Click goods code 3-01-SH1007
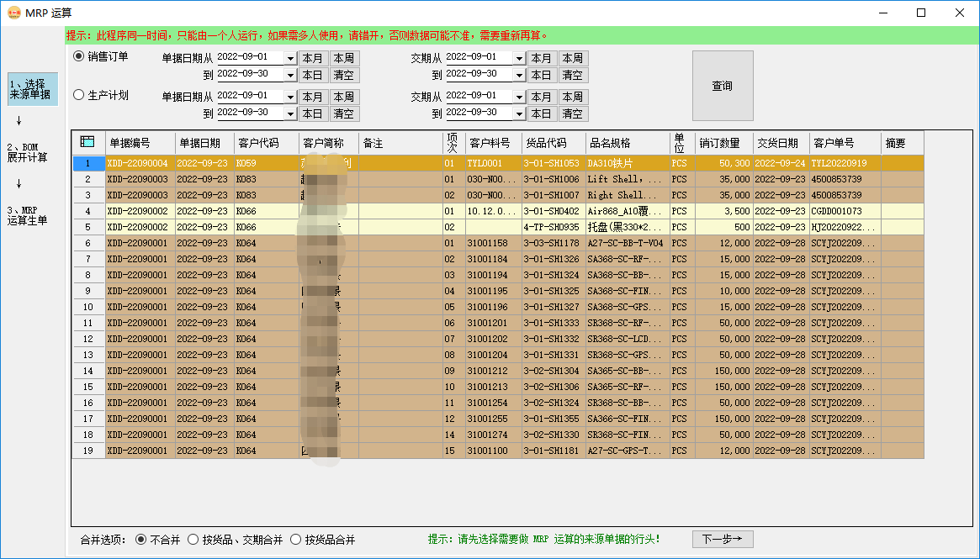 pyautogui.click(x=554, y=195)
